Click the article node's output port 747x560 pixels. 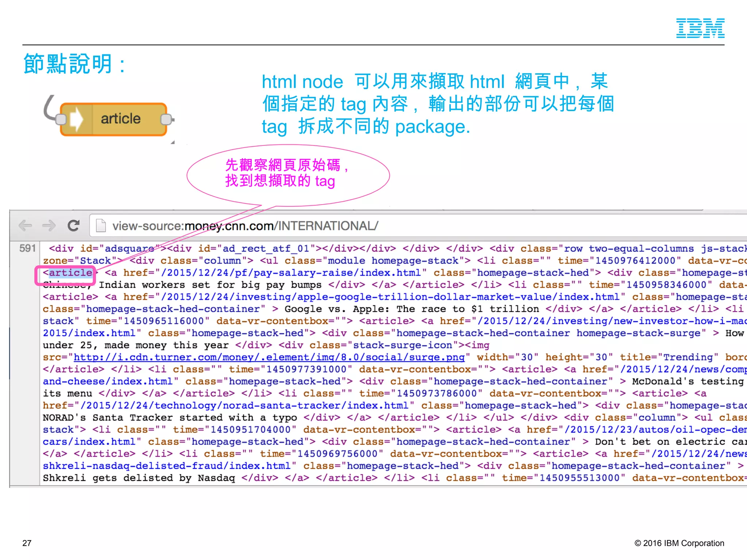pyautogui.click(x=166, y=119)
